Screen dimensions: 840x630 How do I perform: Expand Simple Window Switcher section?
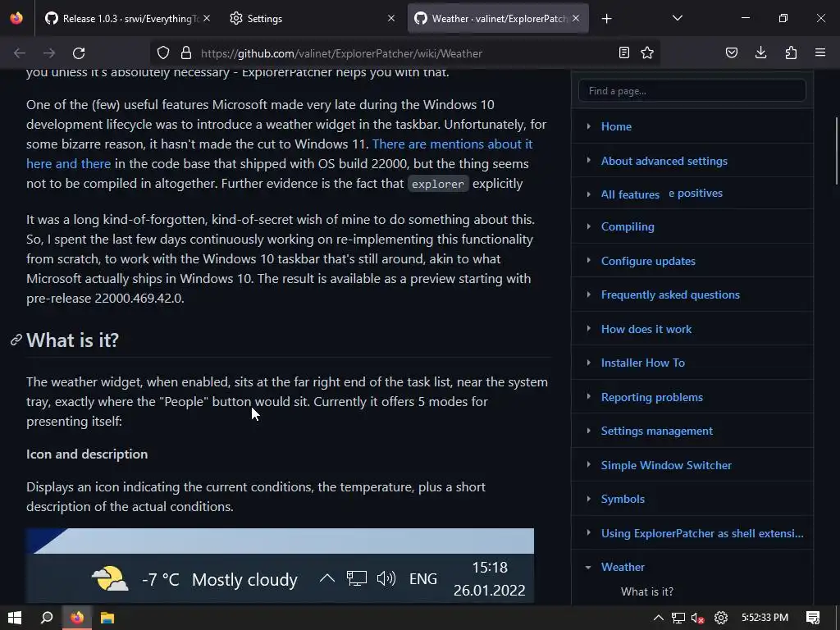tap(589, 465)
